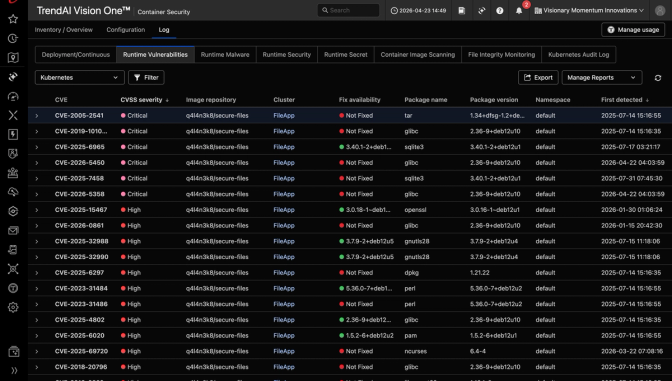Open Visionary Momentum Innovations account dropdown
This screenshot has height=381, width=672.
click(589, 11)
